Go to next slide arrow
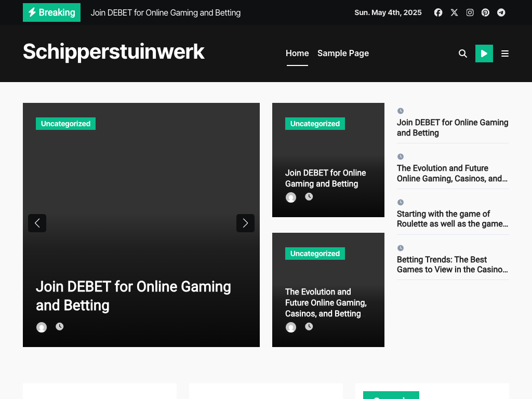The height and width of the screenshot is (399, 532). coord(245,223)
